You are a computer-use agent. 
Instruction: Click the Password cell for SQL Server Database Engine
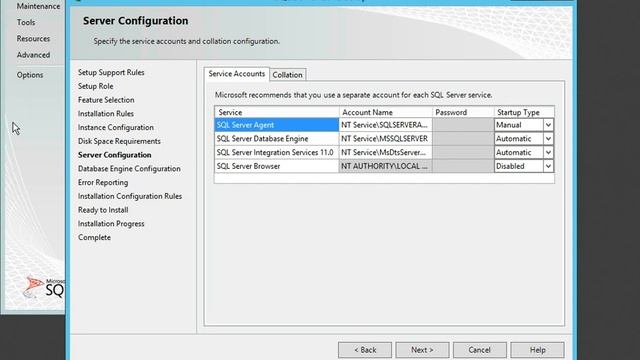[463, 139]
